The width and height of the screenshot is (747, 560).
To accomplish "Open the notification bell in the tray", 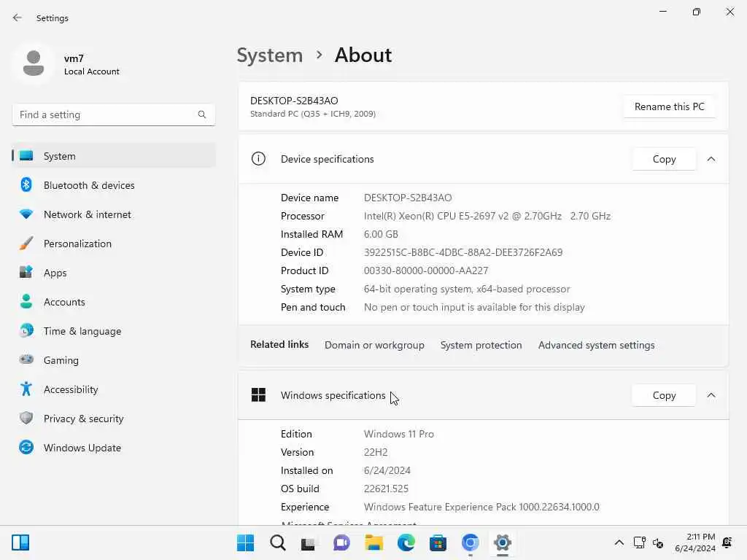I will [x=727, y=542].
